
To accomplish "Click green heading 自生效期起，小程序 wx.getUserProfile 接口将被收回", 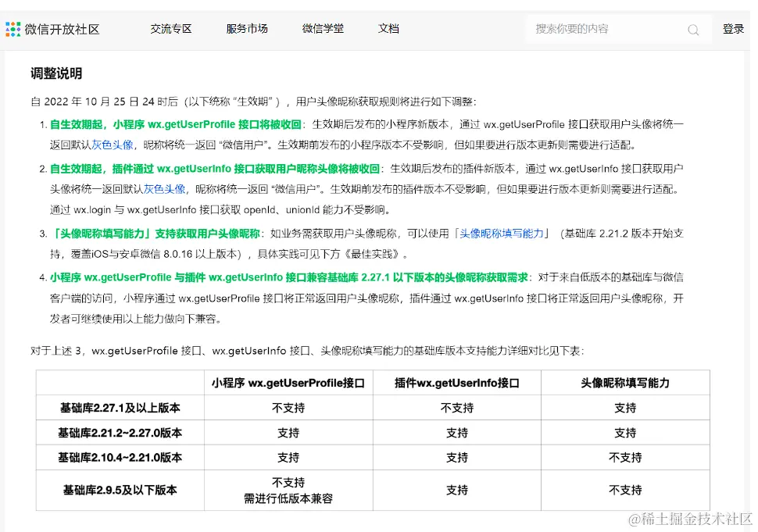I will [176, 125].
